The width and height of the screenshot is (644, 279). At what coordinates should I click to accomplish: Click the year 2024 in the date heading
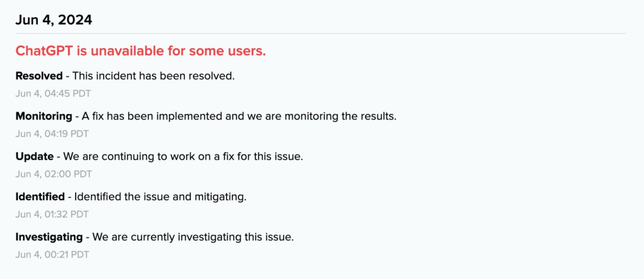coord(75,20)
